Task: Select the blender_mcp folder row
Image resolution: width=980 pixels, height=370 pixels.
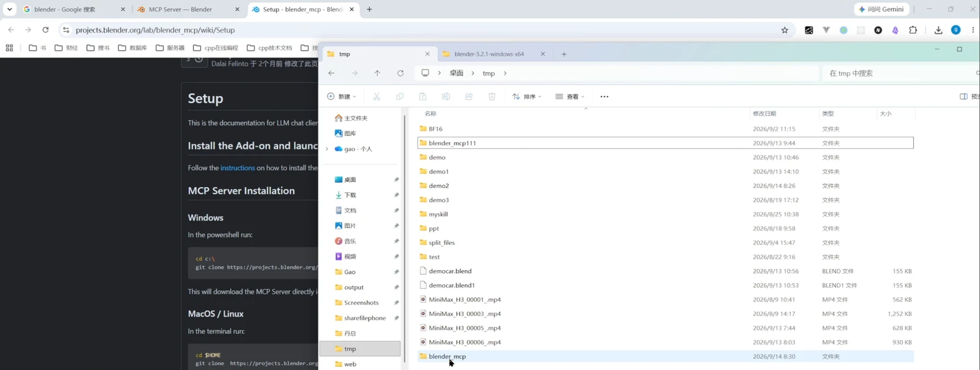Action: pyautogui.click(x=665, y=357)
